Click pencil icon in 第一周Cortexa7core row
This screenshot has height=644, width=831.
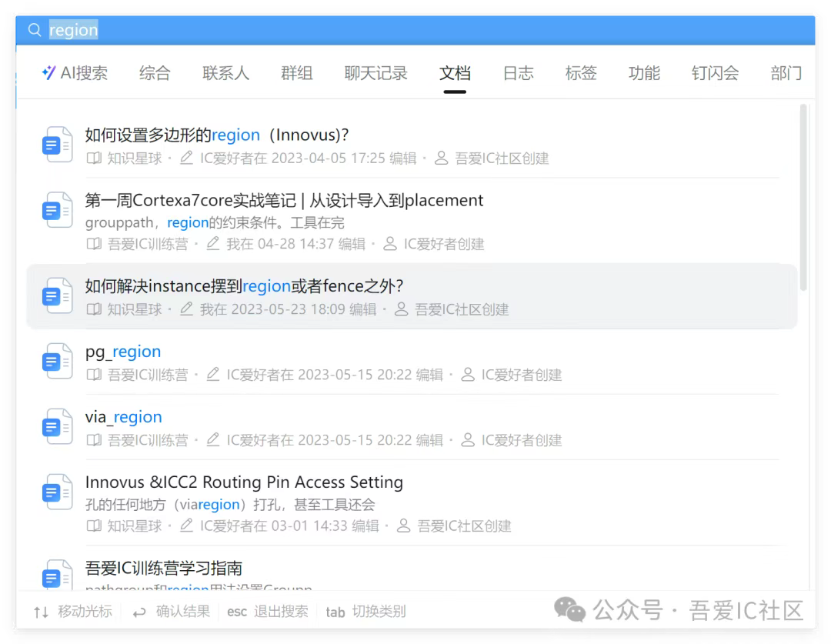212,243
